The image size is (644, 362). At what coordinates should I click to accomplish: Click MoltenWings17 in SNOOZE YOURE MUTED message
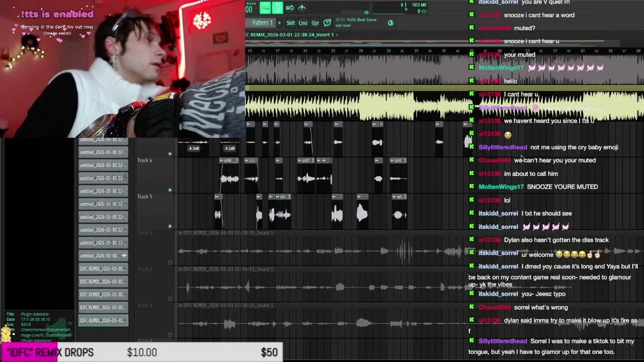tap(501, 187)
